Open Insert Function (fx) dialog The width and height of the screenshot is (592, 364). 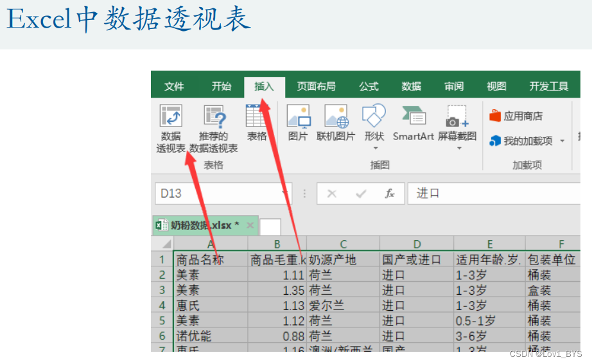tap(389, 194)
